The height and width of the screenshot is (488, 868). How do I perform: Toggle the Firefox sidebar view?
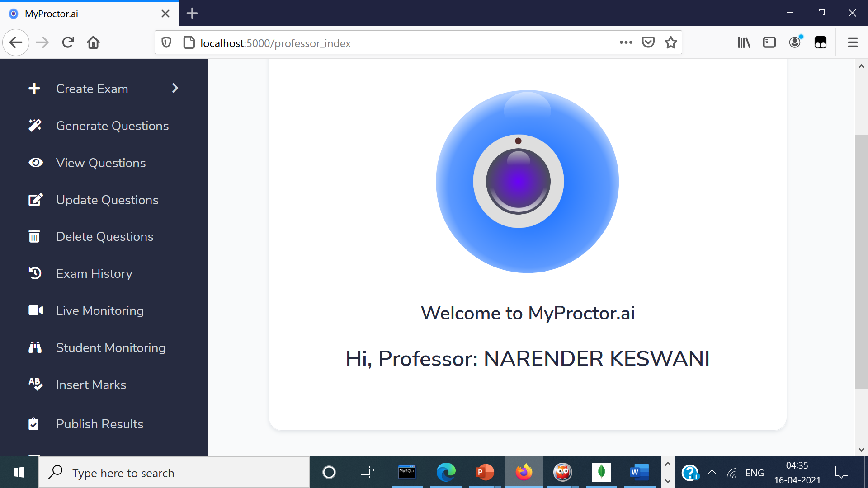(769, 42)
